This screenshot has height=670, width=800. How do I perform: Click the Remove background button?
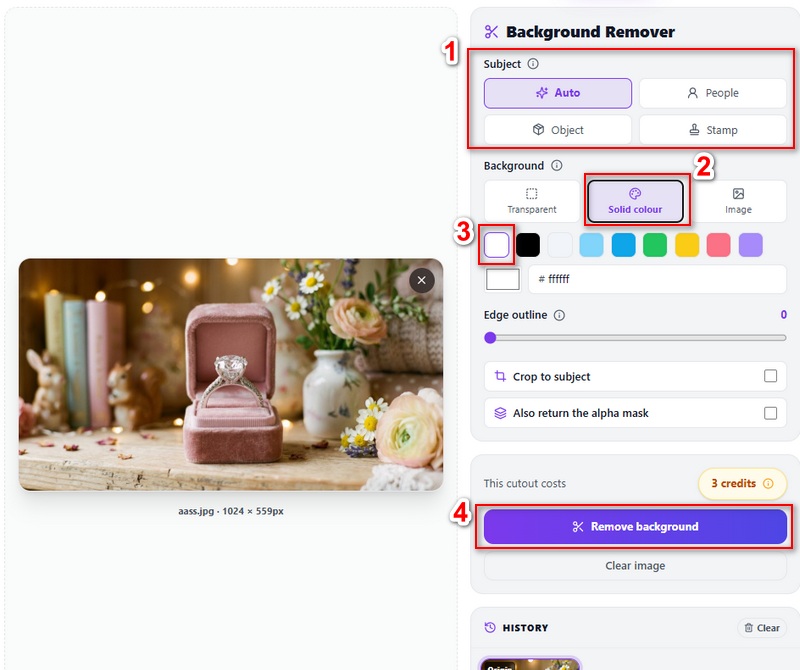[x=635, y=527]
